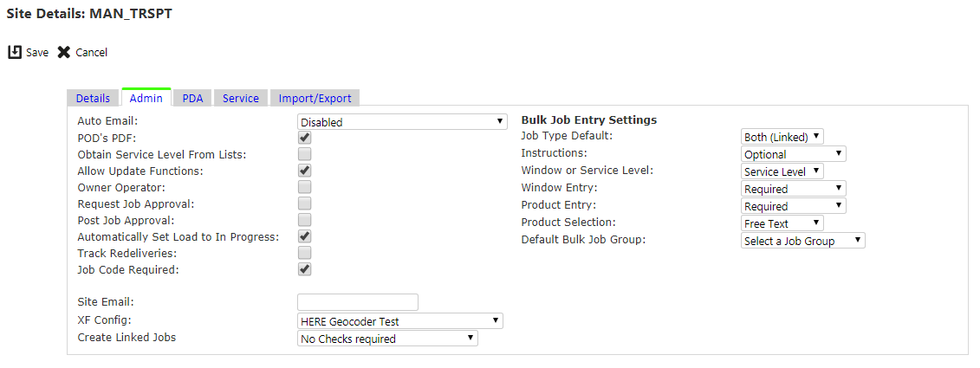Uncheck the POD's PDF checkbox
Viewport: 980px width, 368px height.
pyautogui.click(x=304, y=138)
